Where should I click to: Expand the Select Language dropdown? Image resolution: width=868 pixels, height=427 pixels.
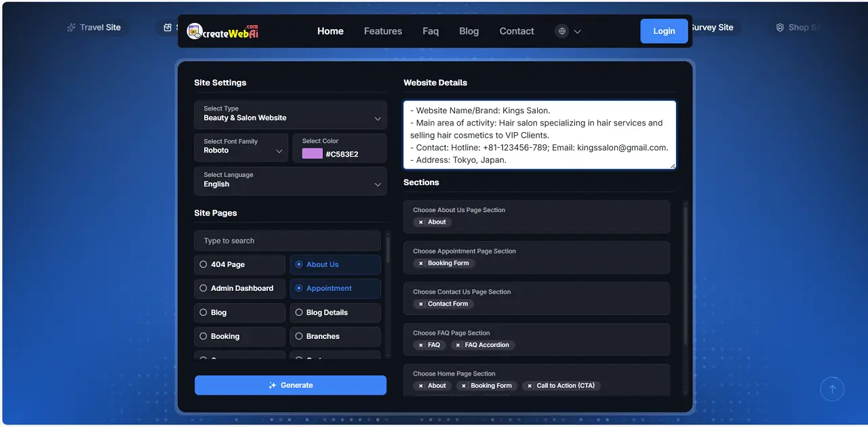pyautogui.click(x=290, y=180)
